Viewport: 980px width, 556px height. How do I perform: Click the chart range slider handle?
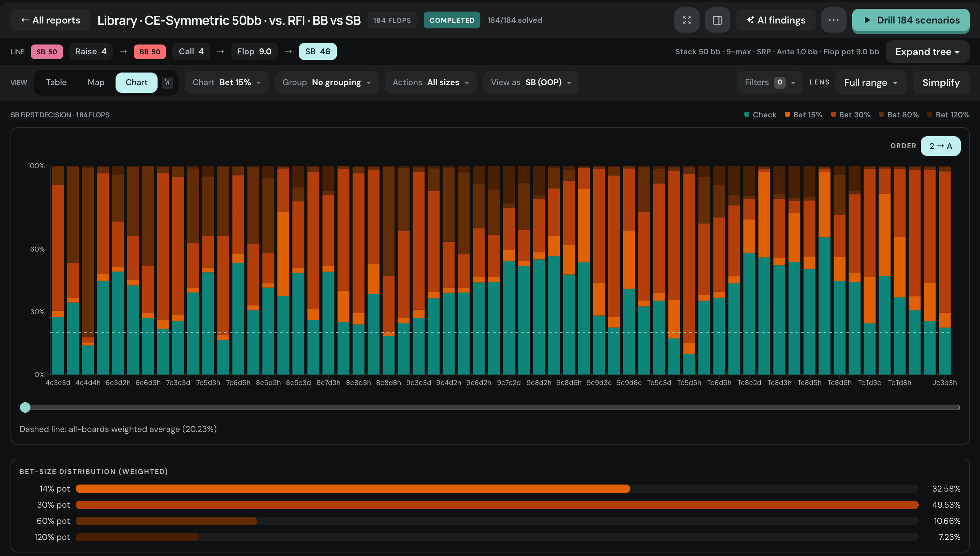25,407
